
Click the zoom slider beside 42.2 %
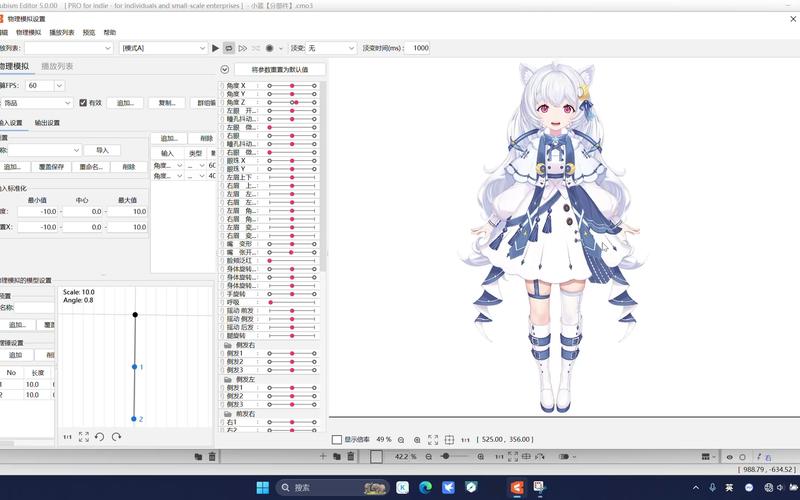coord(453,456)
